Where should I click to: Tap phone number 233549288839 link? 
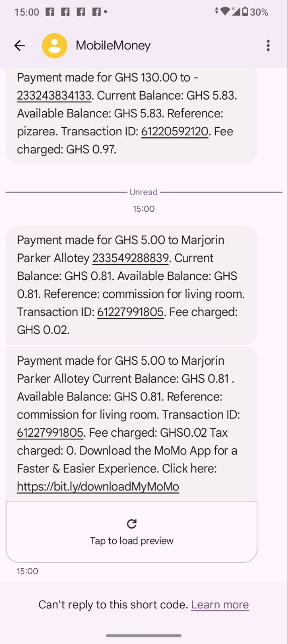[x=130, y=258]
